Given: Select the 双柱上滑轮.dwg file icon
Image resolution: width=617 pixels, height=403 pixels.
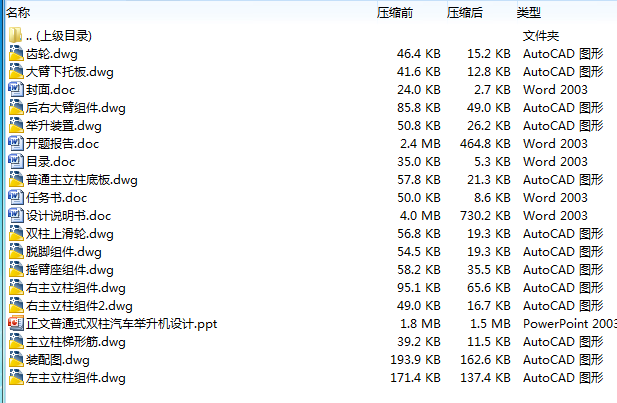Looking at the screenshot, I should (16, 233).
